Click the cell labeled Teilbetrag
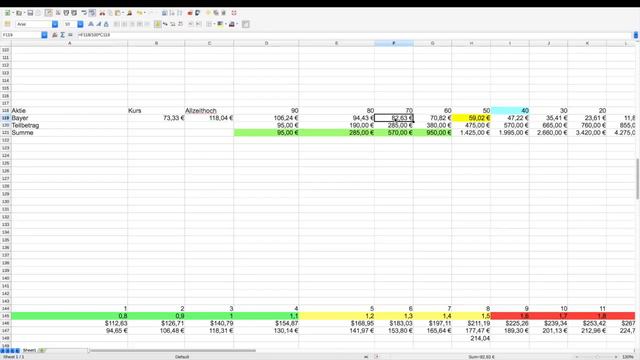Image resolution: width=640 pixels, height=360 pixels. pyautogui.click(x=69, y=125)
